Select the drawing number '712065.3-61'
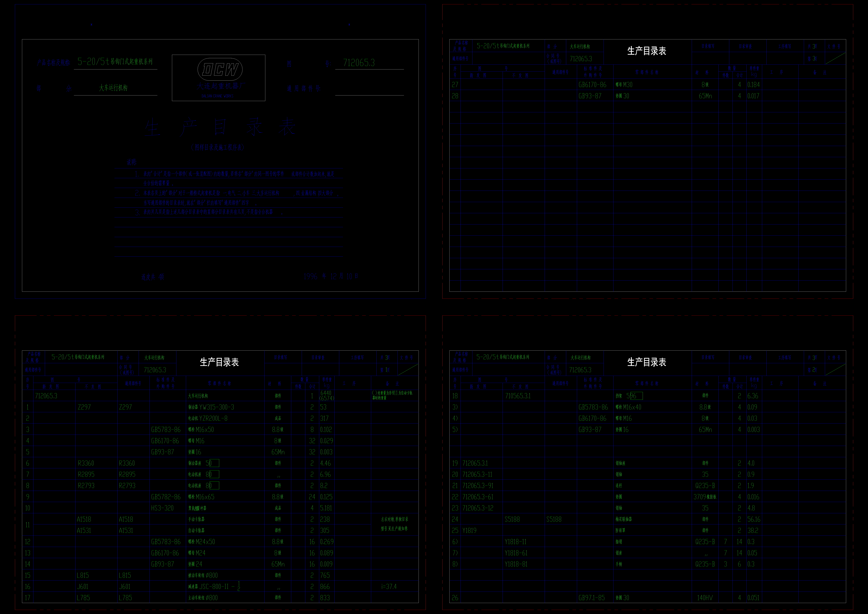 point(478,497)
